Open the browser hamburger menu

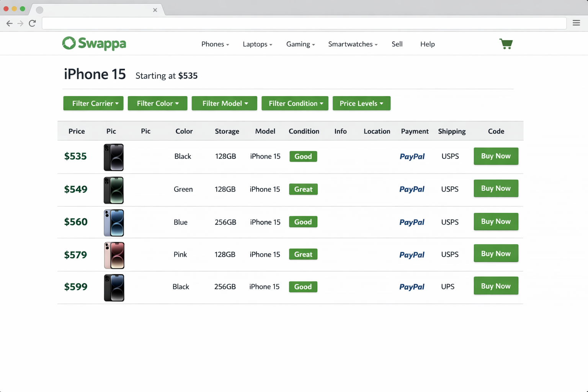[x=576, y=23]
